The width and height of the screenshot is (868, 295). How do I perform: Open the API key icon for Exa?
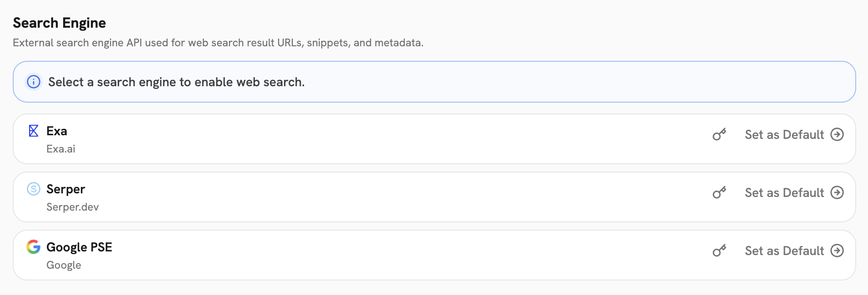[718, 135]
